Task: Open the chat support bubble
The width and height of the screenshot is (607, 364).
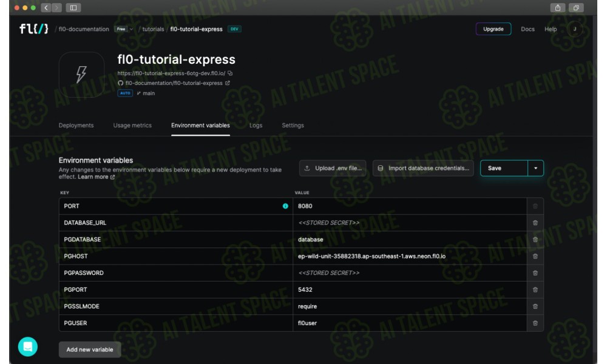Action: point(28,346)
